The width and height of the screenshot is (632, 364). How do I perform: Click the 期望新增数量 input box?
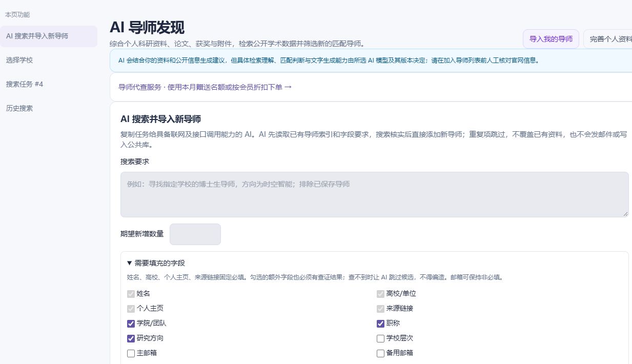pyautogui.click(x=195, y=234)
